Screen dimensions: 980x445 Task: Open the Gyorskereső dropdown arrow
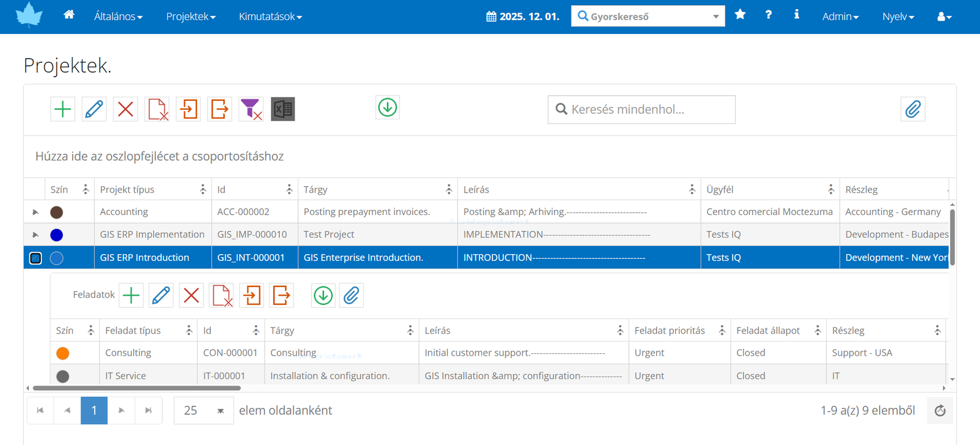(715, 17)
